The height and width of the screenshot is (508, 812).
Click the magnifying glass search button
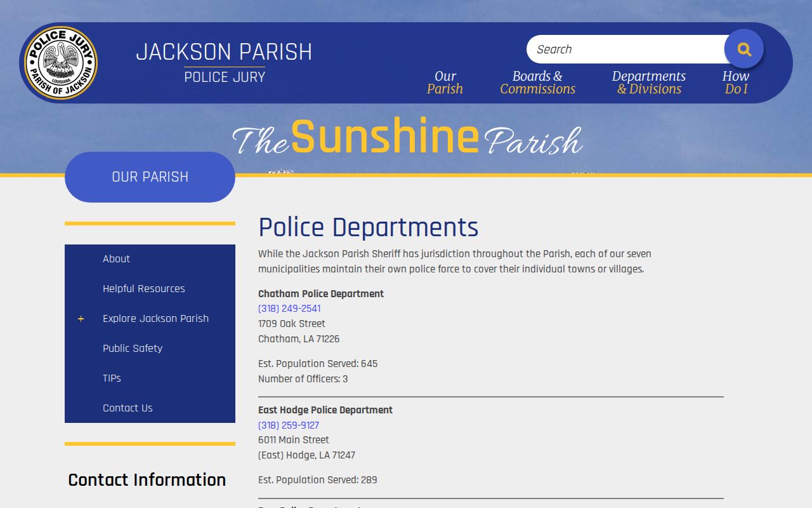(x=744, y=49)
